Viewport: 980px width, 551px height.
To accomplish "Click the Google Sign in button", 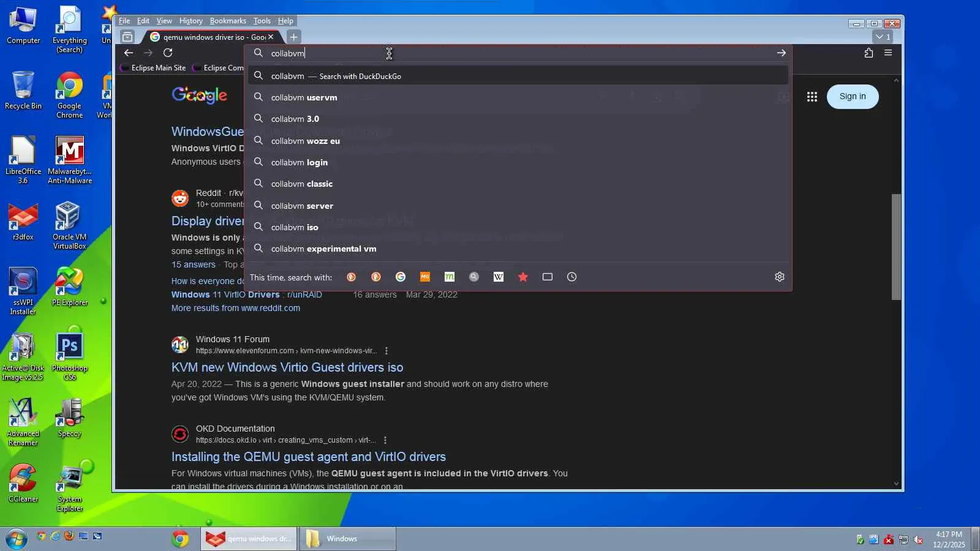I will pos(853,97).
